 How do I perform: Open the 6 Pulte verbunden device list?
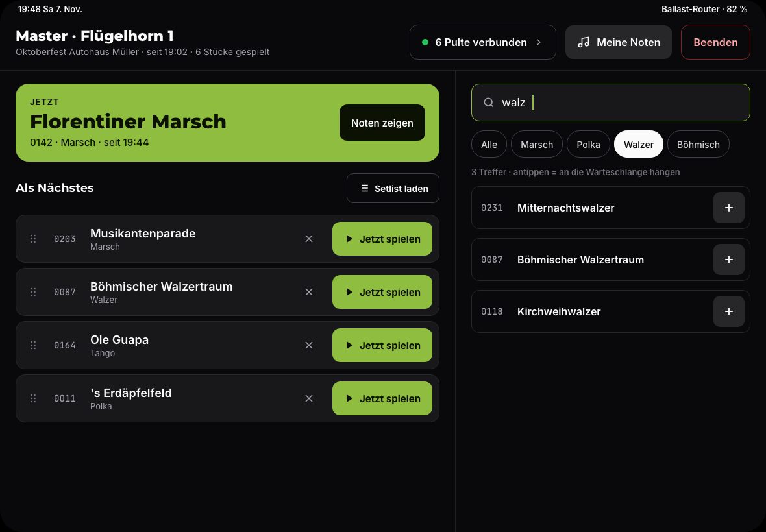pyautogui.click(x=483, y=42)
